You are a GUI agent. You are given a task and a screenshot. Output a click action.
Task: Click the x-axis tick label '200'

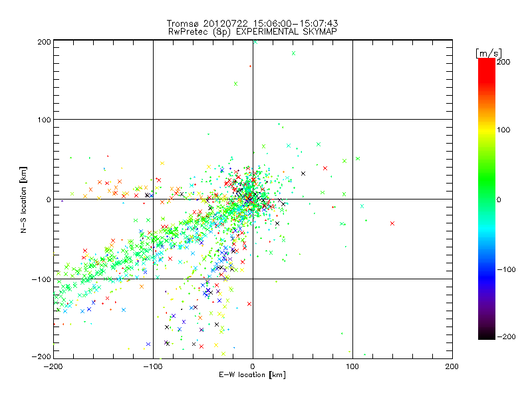coord(452,366)
